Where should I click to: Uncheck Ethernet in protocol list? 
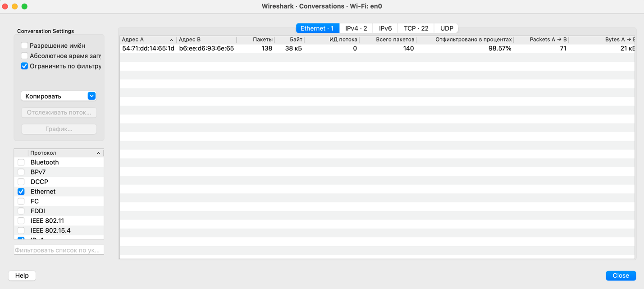21,192
